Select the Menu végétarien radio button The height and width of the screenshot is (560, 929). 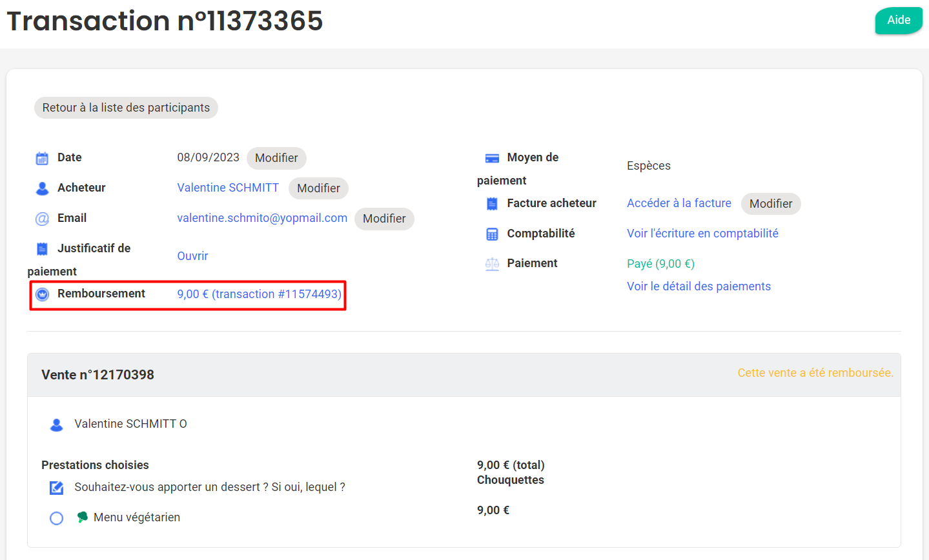(x=57, y=518)
